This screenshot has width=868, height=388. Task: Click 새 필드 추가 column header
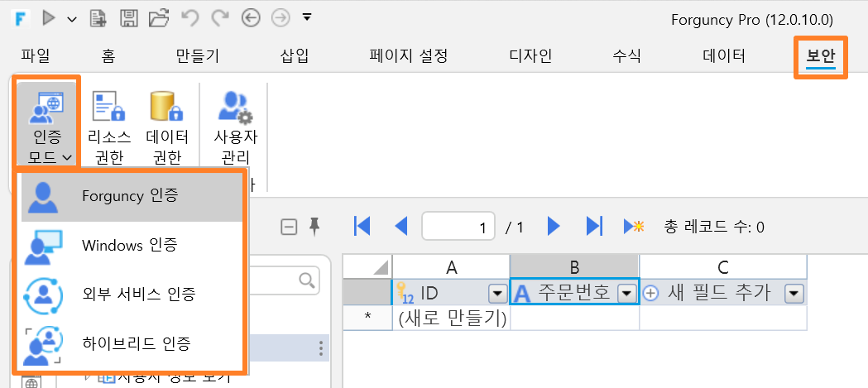[x=723, y=293]
